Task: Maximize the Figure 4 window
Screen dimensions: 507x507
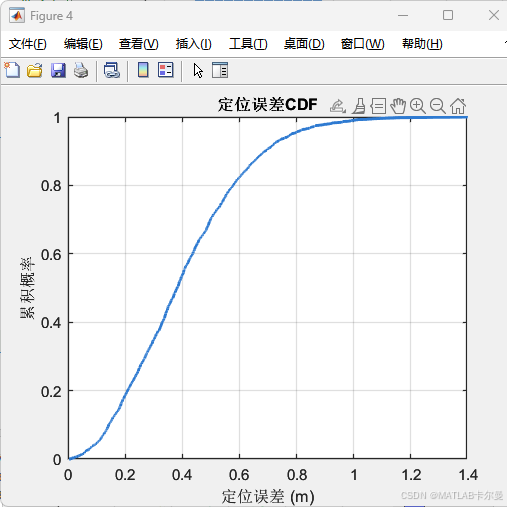Action: tap(448, 15)
